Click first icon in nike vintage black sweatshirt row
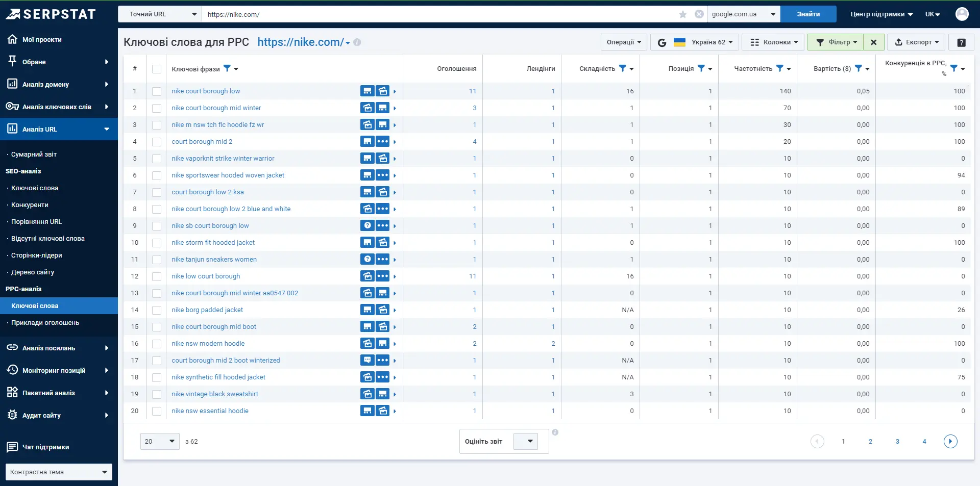 click(367, 394)
